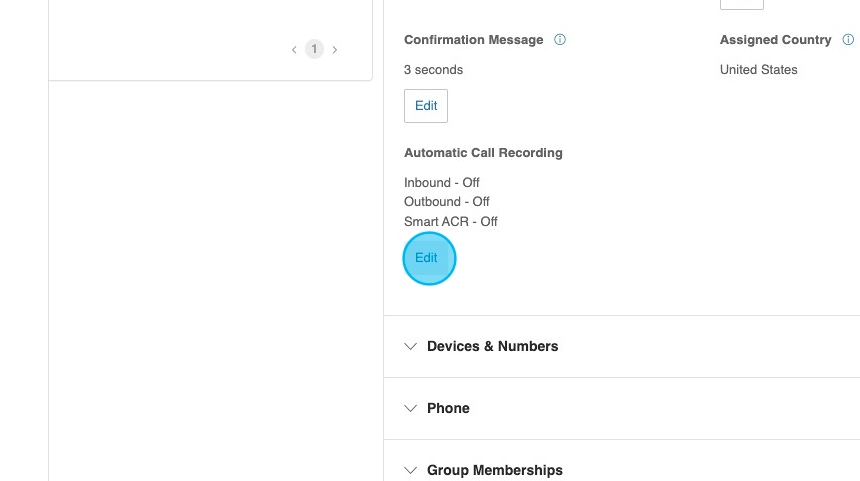Select page 1 in pagination
Screen dimensions: 860x481
pos(314,49)
